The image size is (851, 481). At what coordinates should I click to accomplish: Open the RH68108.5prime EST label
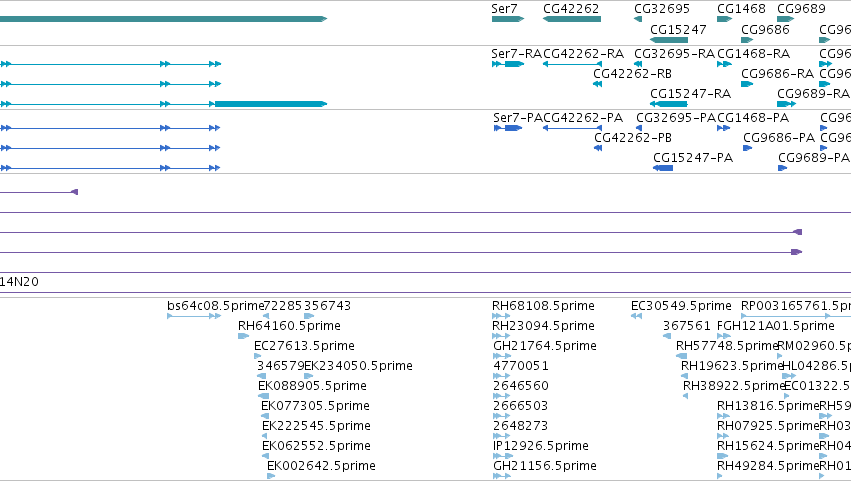pyautogui.click(x=543, y=306)
